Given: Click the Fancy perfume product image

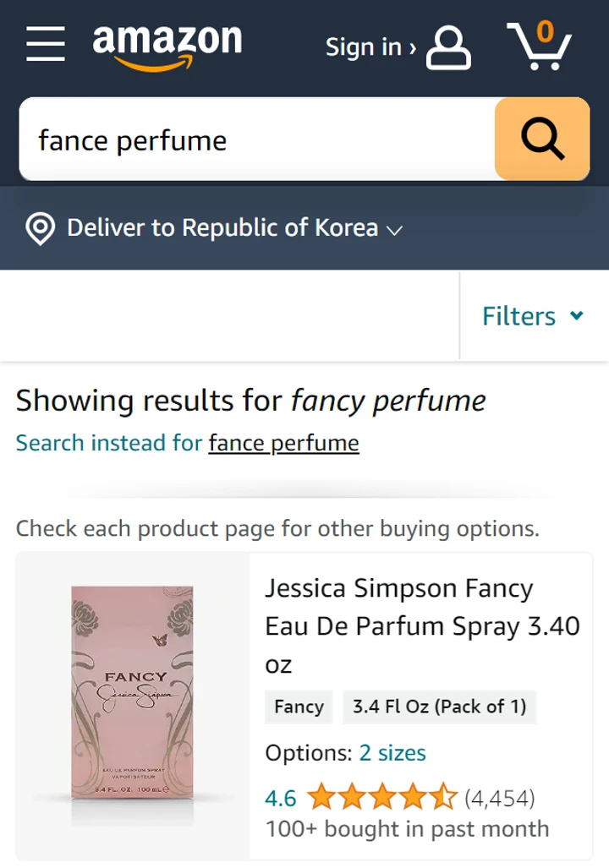Looking at the screenshot, I should [x=131, y=693].
